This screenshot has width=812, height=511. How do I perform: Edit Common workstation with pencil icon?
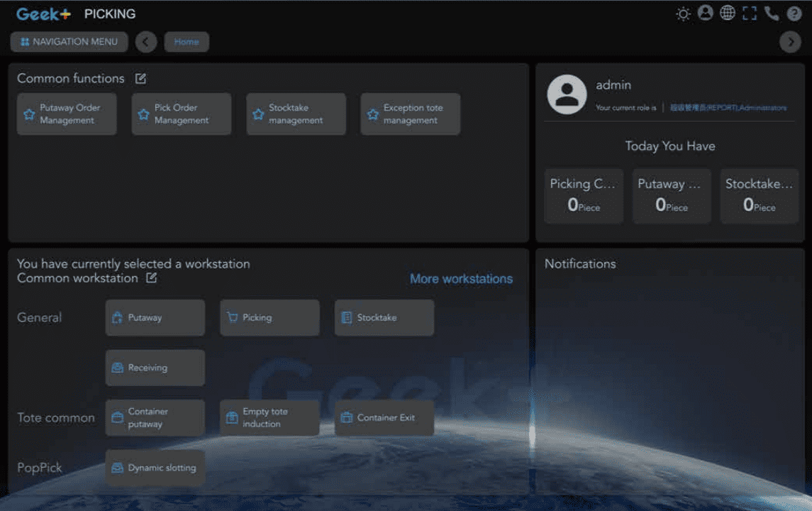[152, 278]
